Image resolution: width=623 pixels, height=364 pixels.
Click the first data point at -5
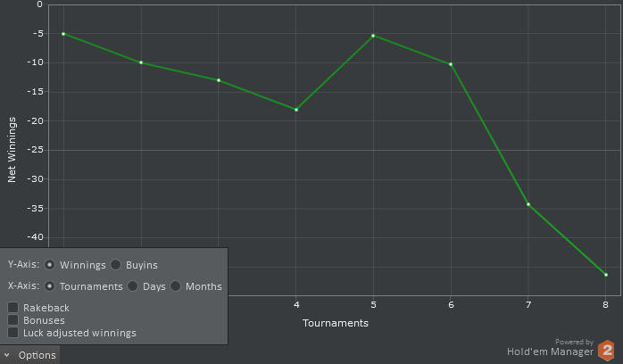click(63, 34)
